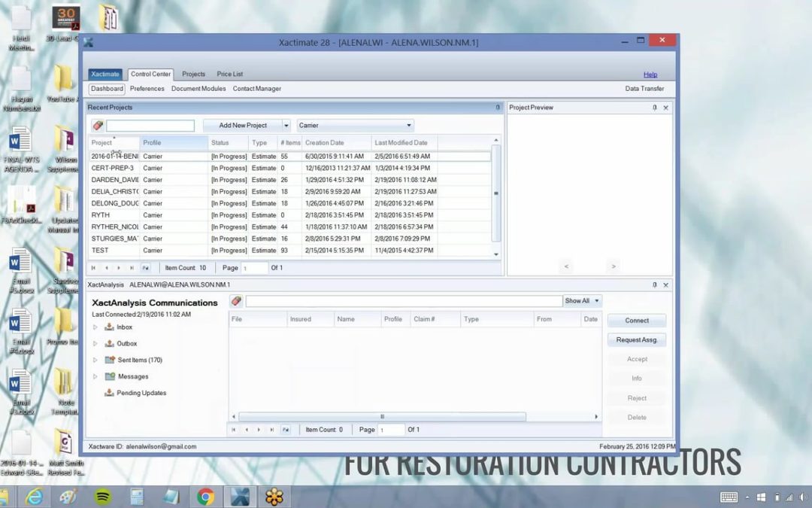The width and height of the screenshot is (812, 508).
Task: Go to first page in Recent Projects
Action: point(94,268)
